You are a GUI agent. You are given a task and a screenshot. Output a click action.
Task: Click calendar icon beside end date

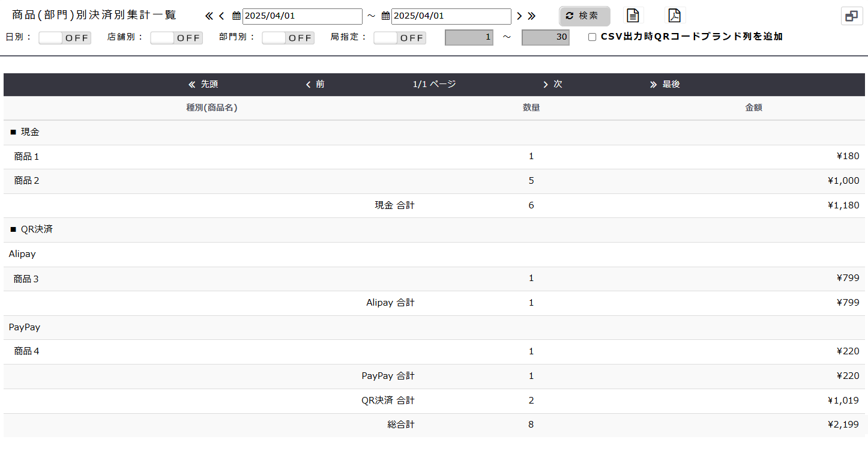coord(385,16)
